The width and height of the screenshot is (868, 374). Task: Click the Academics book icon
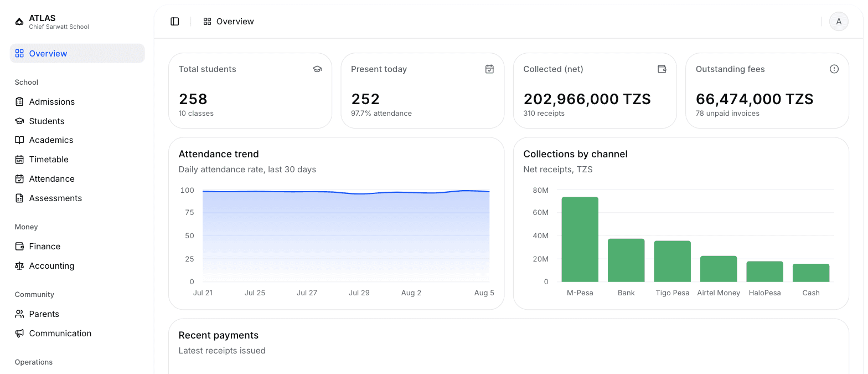pos(19,140)
